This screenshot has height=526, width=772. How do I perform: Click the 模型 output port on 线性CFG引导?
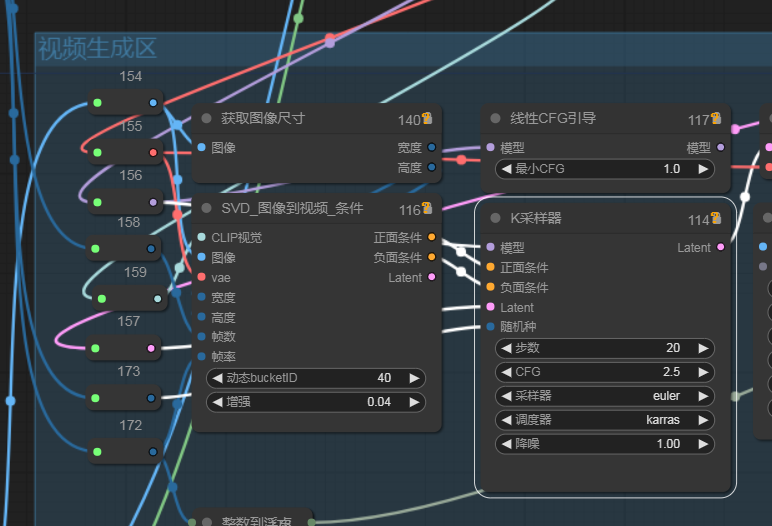click(x=721, y=147)
